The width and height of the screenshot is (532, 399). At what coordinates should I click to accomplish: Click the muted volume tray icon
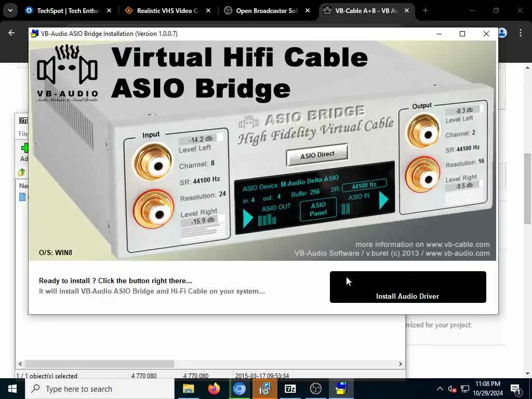[452, 389]
